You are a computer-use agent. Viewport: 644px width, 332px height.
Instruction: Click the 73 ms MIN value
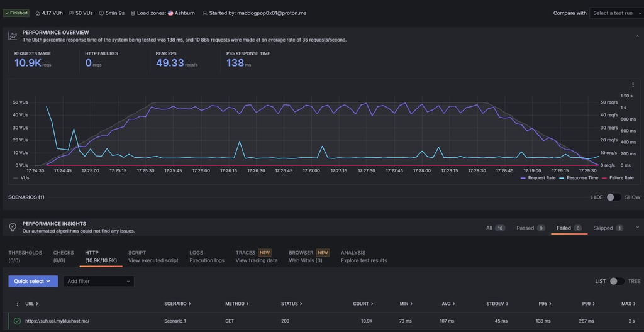coord(406,321)
